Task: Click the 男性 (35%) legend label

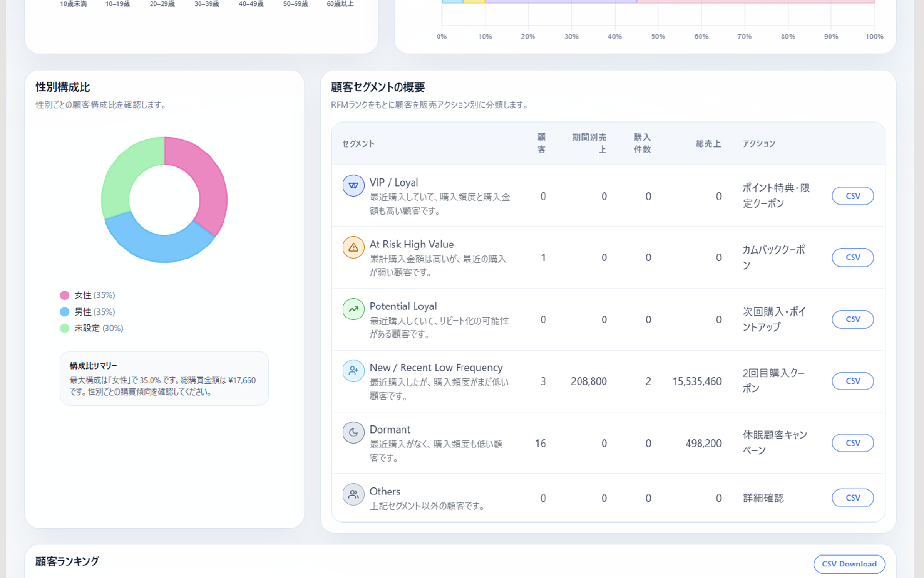Action: 95,312
